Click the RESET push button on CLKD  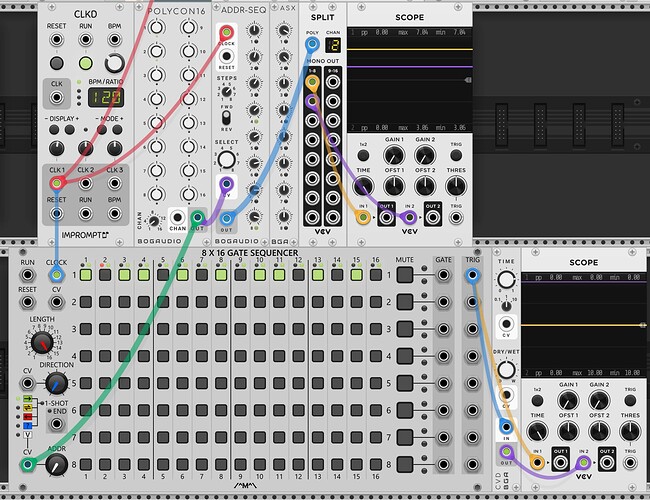[x=57, y=63]
